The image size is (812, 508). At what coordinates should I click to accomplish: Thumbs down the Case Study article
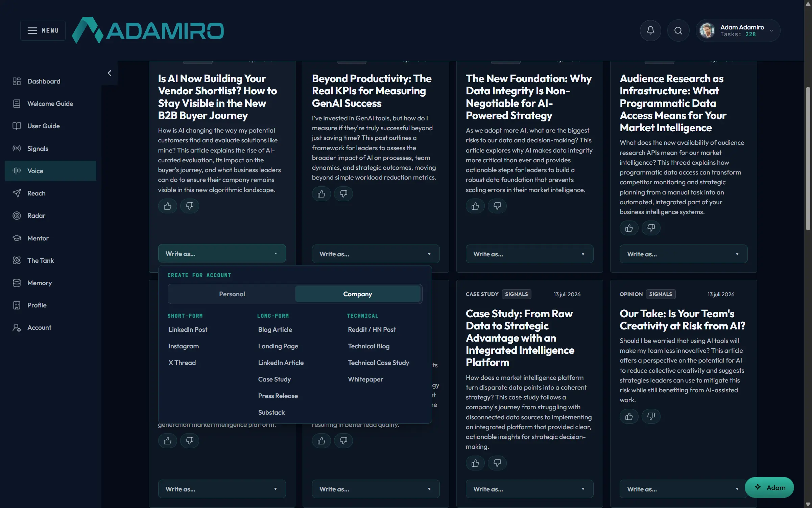pos(497,463)
